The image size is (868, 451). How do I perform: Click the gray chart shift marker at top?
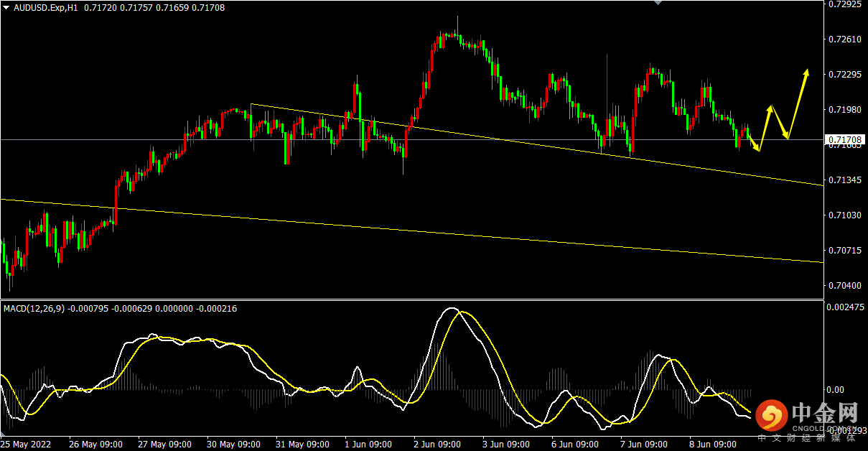coord(658,3)
